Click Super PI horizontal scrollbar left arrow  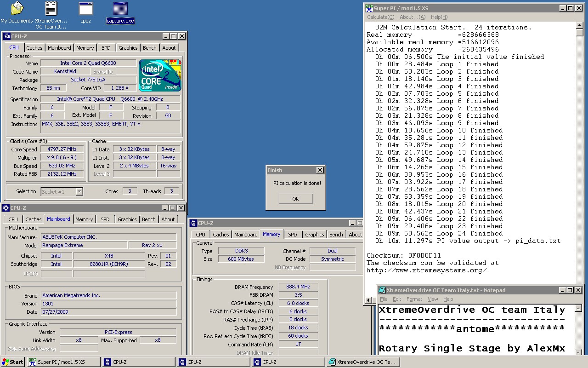(x=368, y=300)
